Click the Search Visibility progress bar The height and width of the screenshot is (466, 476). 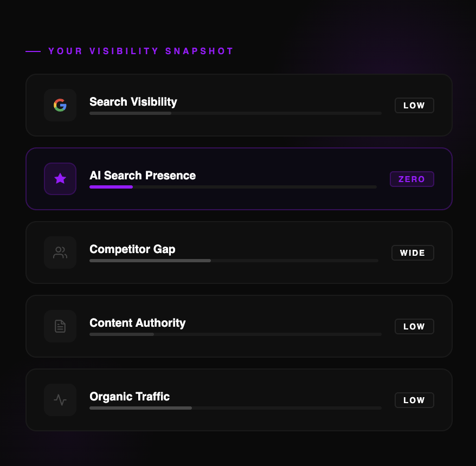tap(235, 113)
